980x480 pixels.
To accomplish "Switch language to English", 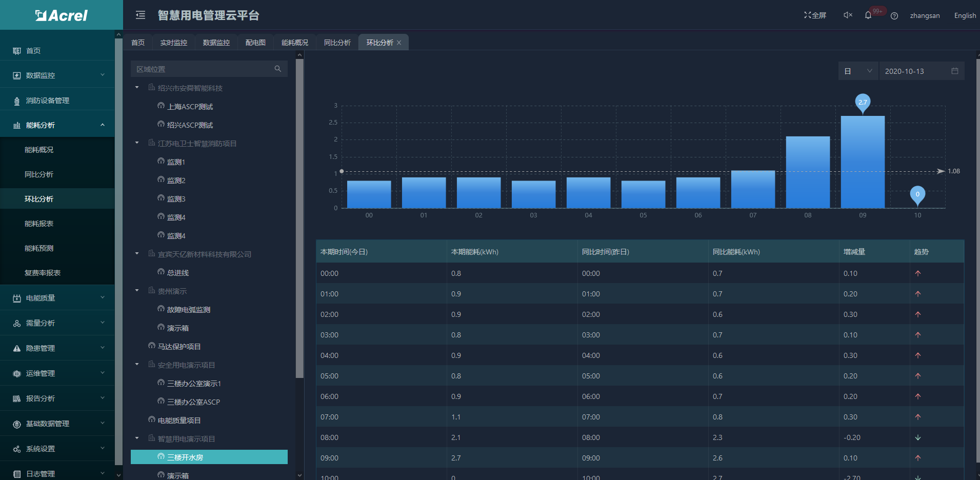I will (x=965, y=16).
